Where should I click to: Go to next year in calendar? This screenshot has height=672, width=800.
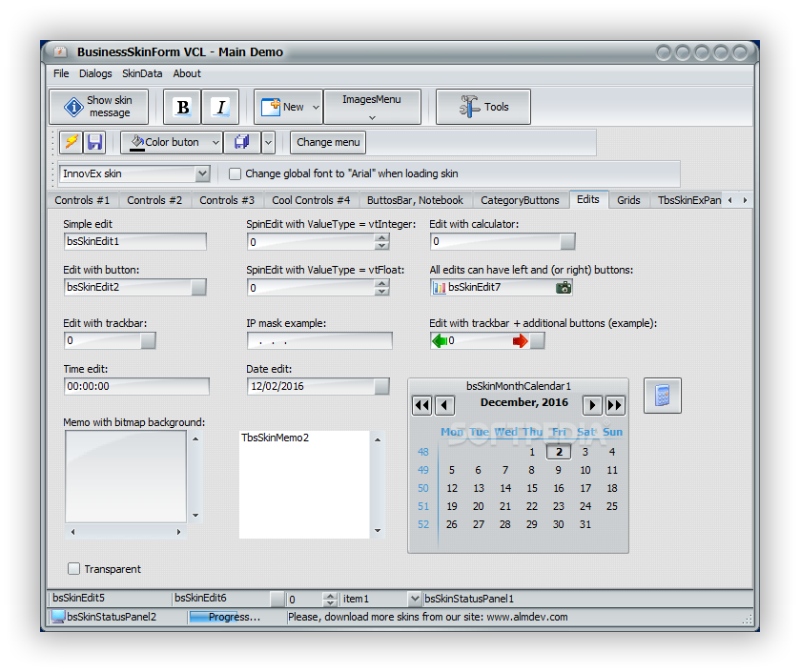point(615,405)
